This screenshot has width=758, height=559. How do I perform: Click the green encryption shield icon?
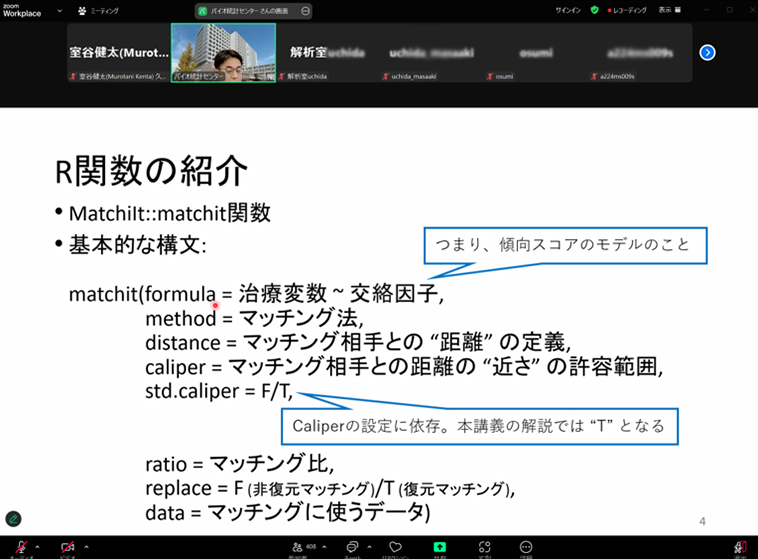(x=594, y=10)
